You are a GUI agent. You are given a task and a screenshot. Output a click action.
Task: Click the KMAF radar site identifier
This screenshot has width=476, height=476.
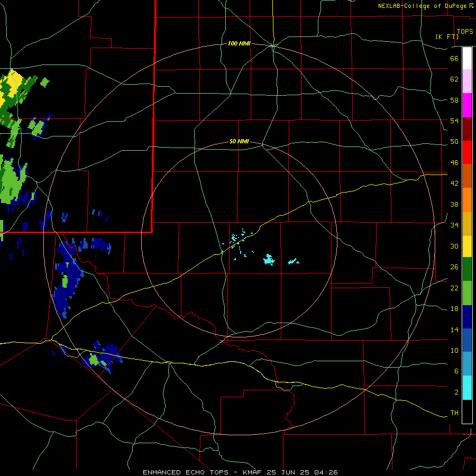(253, 472)
